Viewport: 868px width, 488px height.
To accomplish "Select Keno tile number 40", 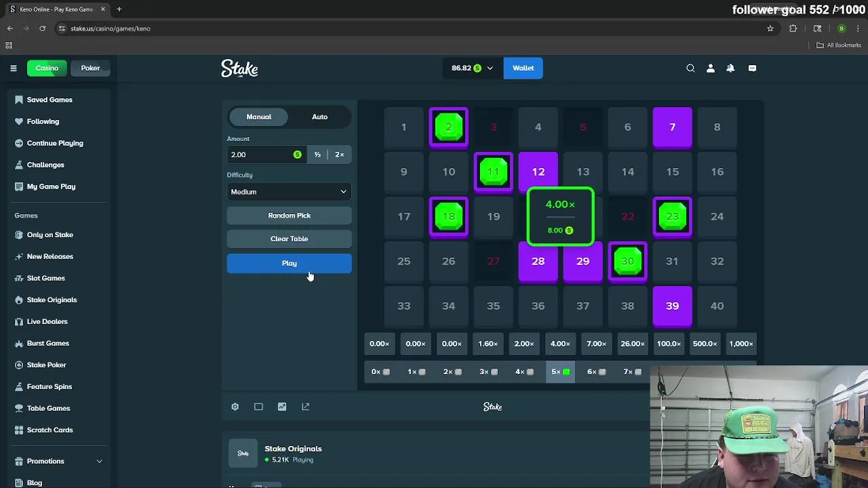I will [717, 306].
